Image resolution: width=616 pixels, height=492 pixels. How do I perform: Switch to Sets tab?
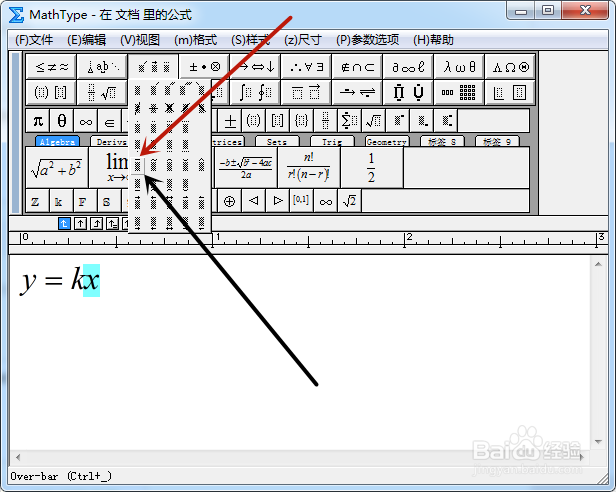pyautogui.click(x=277, y=141)
